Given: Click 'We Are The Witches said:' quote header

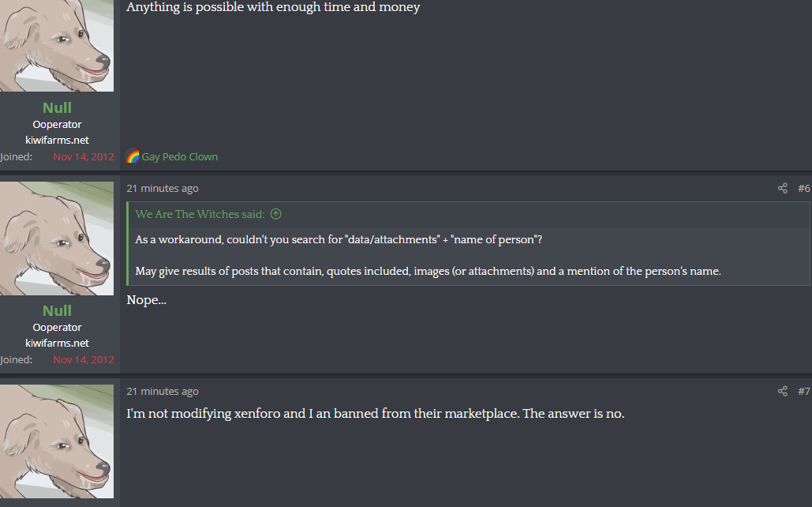Looking at the screenshot, I should pos(200,214).
